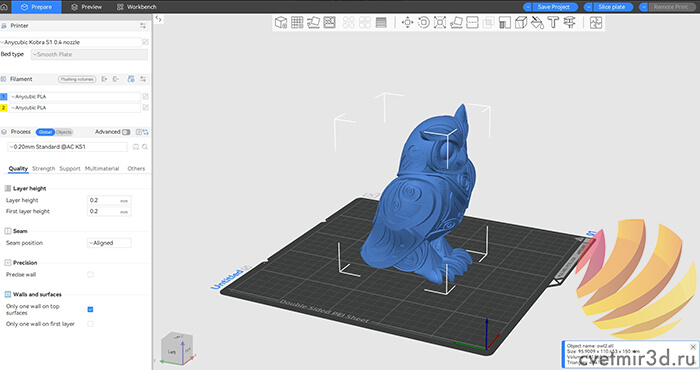
Task: Select the Multimaterial settings tab
Action: point(102,169)
